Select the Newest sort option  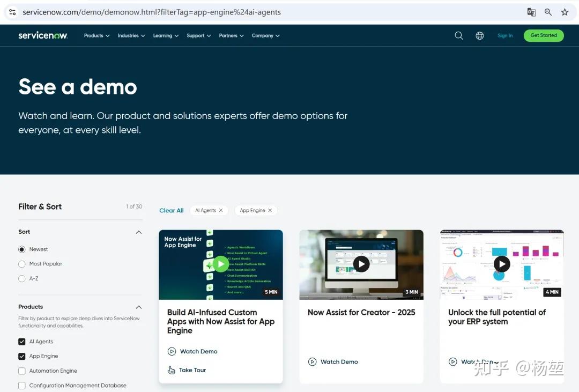(22, 249)
